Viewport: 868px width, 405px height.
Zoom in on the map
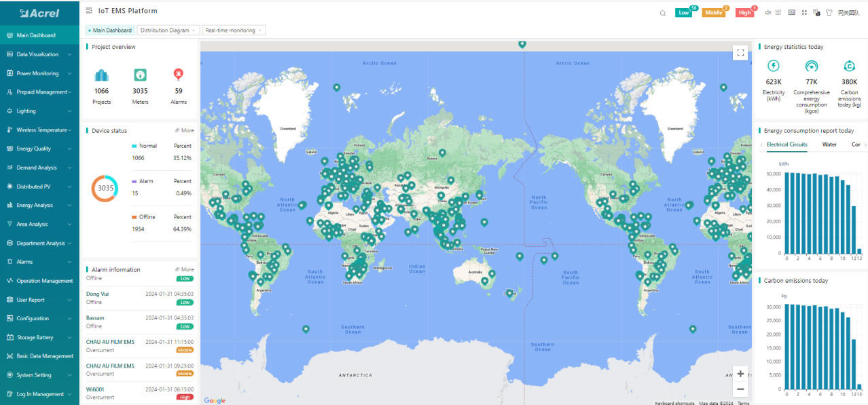(740, 374)
